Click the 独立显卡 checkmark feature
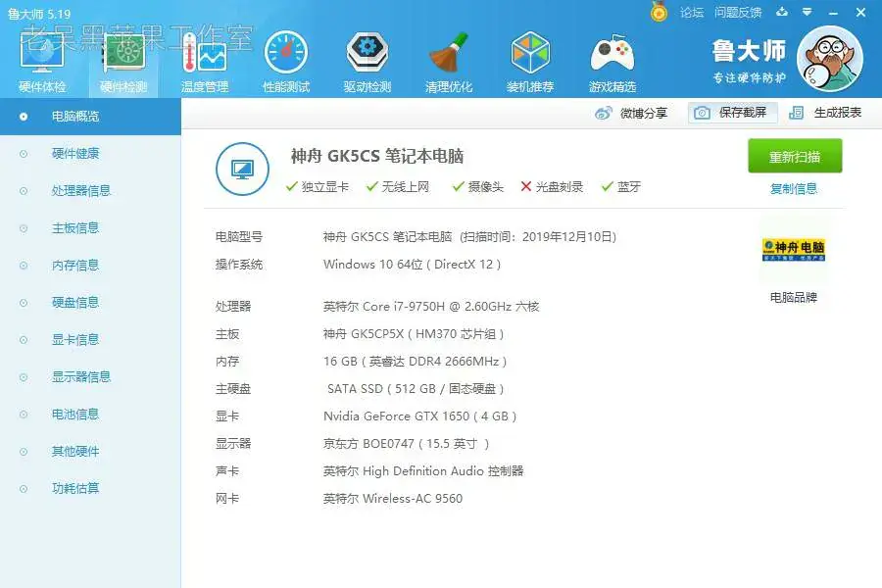882x588 pixels. point(318,187)
